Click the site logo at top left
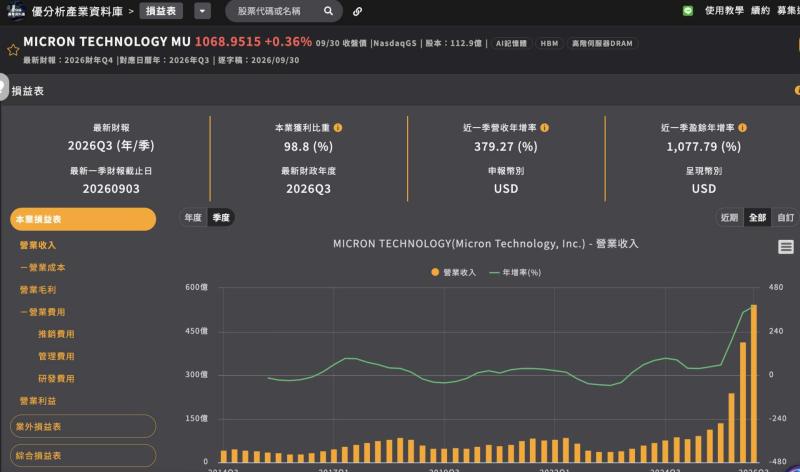This screenshot has height=472, width=800. click(x=15, y=11)
